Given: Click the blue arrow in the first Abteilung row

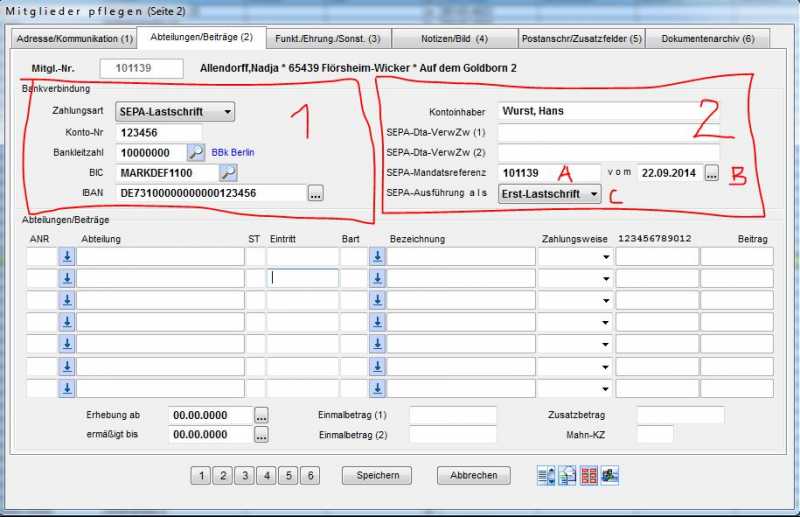Looking at the screenshot, I should click(x=67, y=257).
